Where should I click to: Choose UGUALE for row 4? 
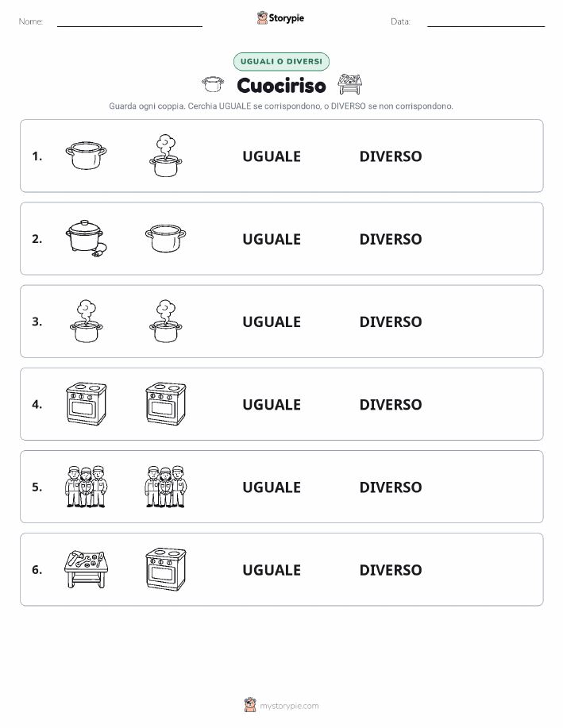pyautogui.click(x=272, y=404)
